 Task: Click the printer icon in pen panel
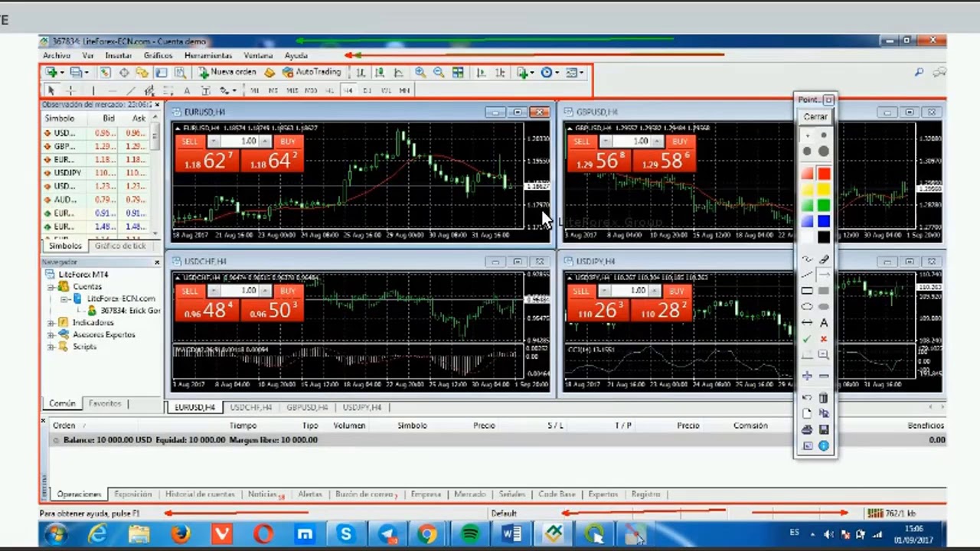click(807, 429)
